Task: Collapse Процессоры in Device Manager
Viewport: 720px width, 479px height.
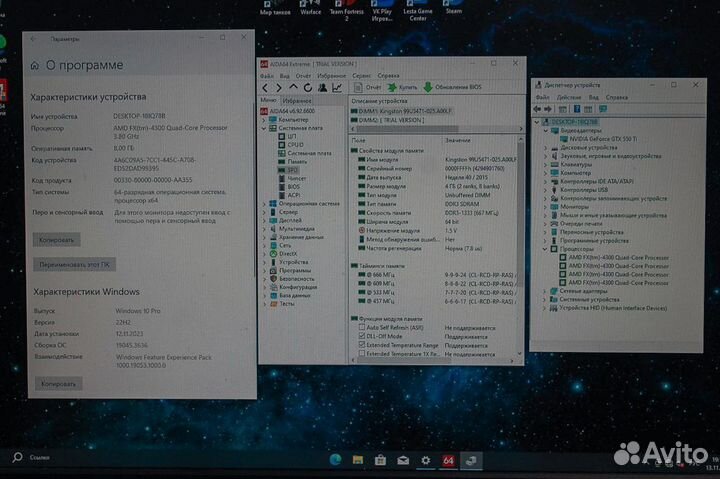Action: click(x=546, y=249)
